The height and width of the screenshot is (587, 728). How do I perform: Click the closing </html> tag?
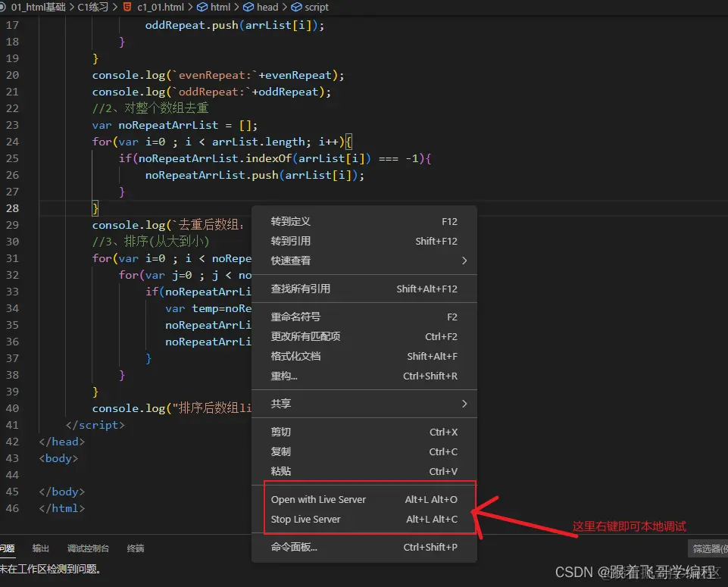coord(62,508)
